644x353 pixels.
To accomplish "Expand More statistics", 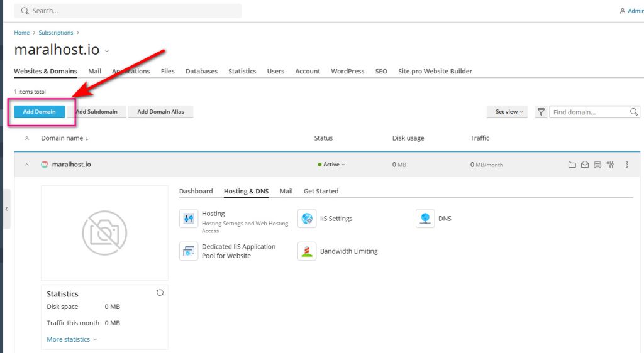I will tap(72, 339).
